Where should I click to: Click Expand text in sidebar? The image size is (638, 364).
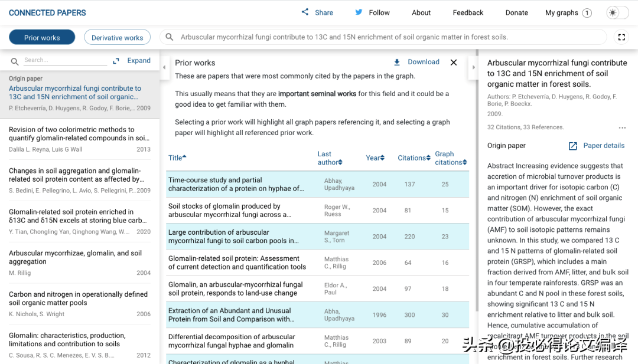click(x=139, y=61)
